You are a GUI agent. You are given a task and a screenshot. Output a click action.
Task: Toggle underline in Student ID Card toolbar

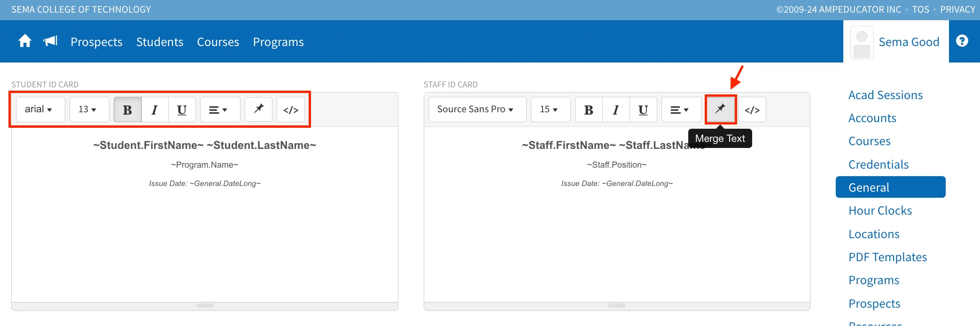point(182,109)
